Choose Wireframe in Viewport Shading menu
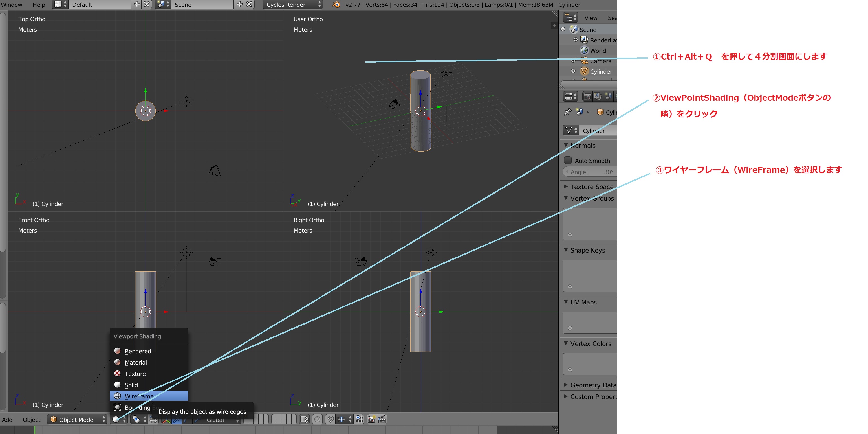 149,396
